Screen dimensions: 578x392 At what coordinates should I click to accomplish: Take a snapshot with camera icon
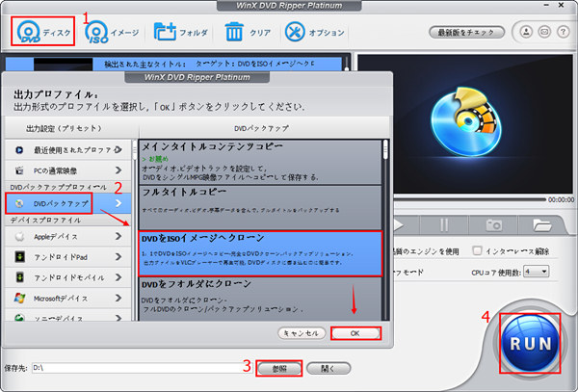[x=493, y=224]
